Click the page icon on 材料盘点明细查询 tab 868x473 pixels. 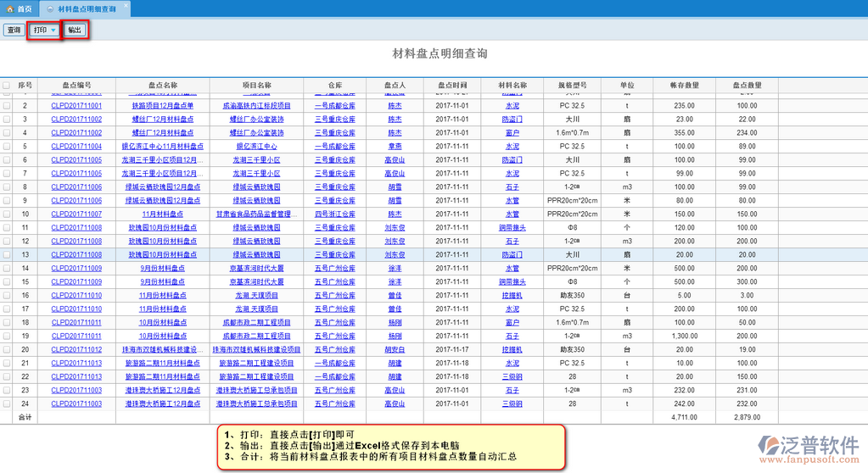(50, 8)
